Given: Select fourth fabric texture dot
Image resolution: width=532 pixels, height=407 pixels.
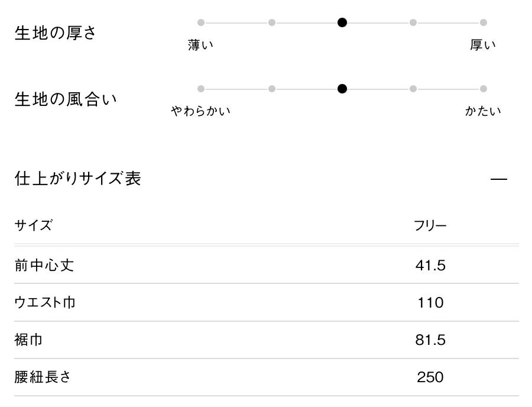Looking at the screenshot, I should [413, 89].
